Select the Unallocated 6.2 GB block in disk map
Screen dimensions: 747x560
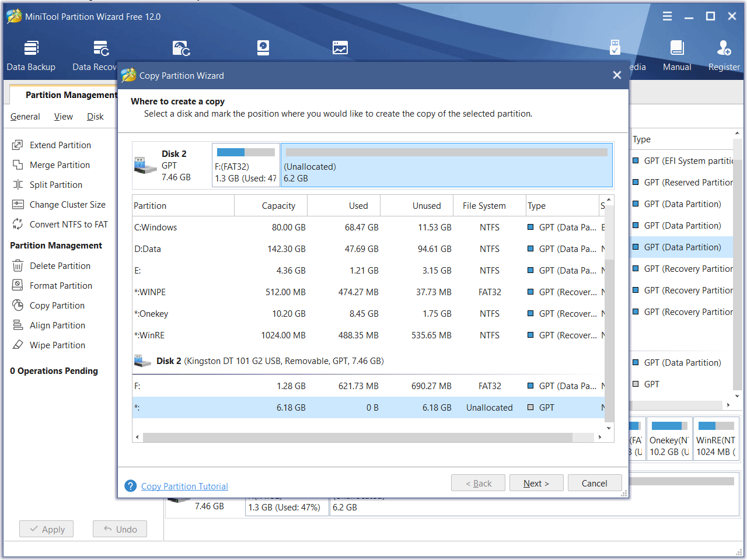pyautogui.click(x=446, y=165)
